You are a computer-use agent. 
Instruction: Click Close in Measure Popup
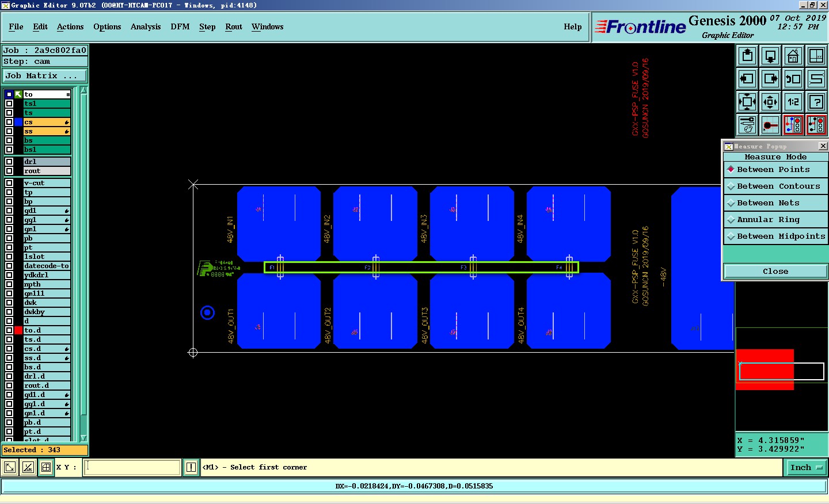click(x=775, y=272)
